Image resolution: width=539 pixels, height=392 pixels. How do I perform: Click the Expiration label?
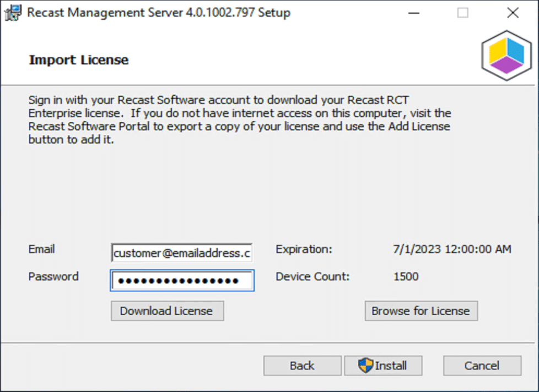[304, 249]
